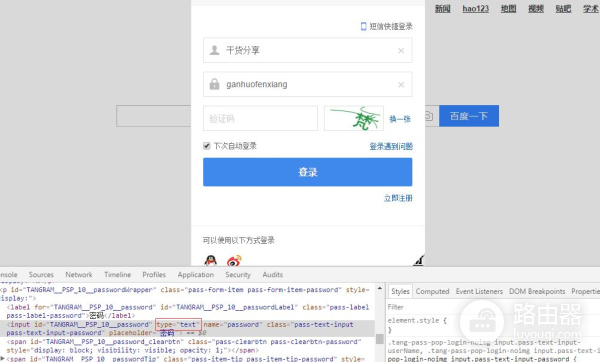Open the 新闻 link in top navigation
This screenshot has width=600, height=362.
point(443,8)
